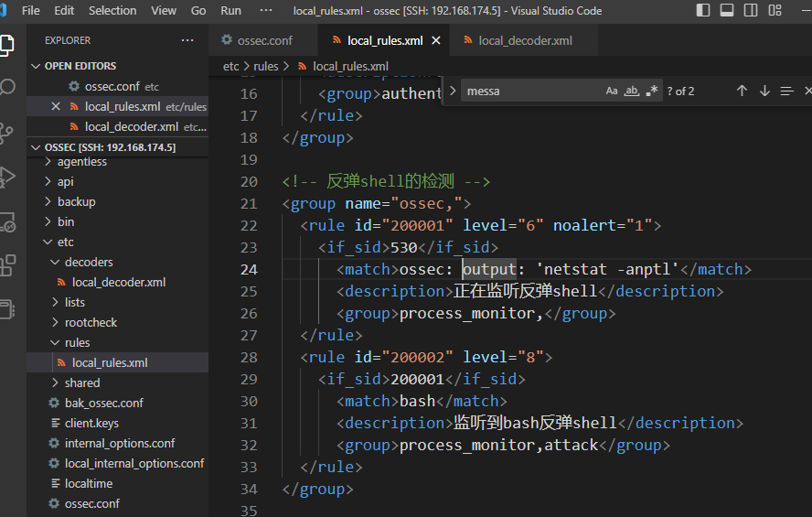Open Customize Layout icon
Screen dimensions: 812x517
775,10
